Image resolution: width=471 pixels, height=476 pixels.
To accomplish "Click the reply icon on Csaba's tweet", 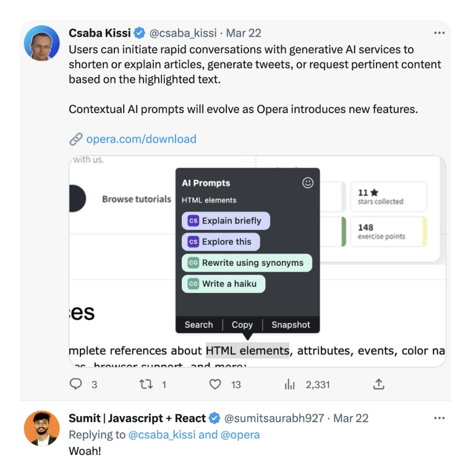I will pos(76,385).
